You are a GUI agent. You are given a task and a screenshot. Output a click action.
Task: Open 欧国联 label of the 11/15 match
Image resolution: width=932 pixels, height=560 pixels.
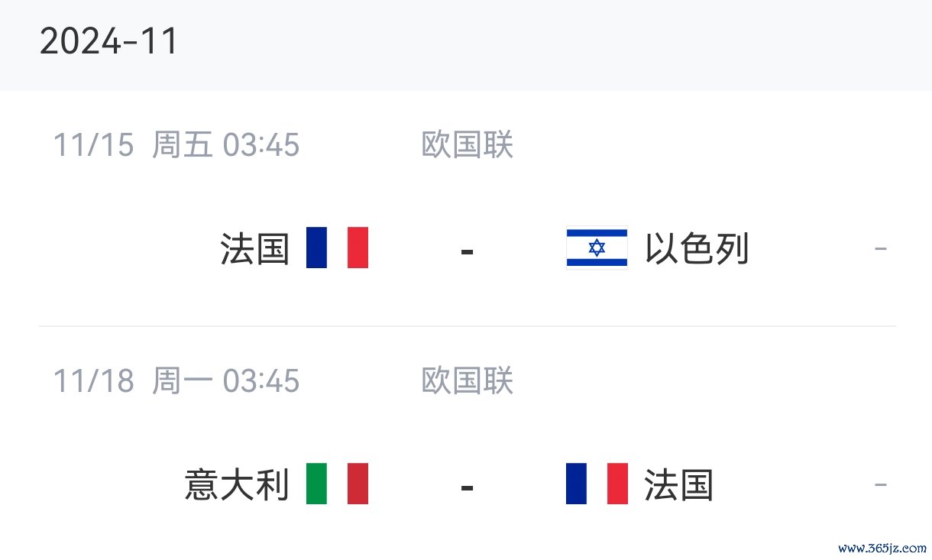point(467,144)
